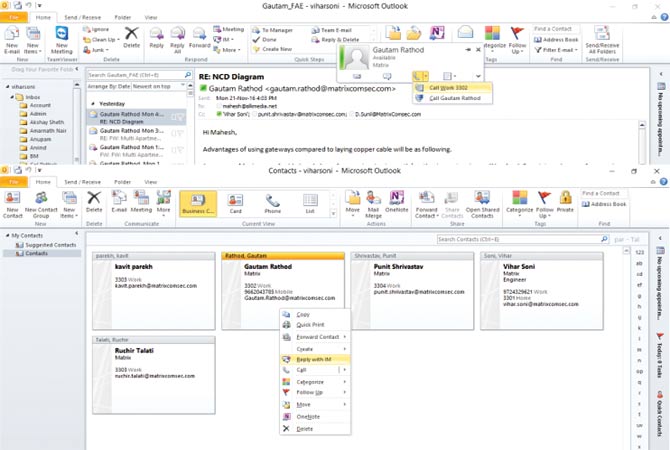Click the Categorize icon in Contacts window
The image size is (670, 450).
[520, 205]
